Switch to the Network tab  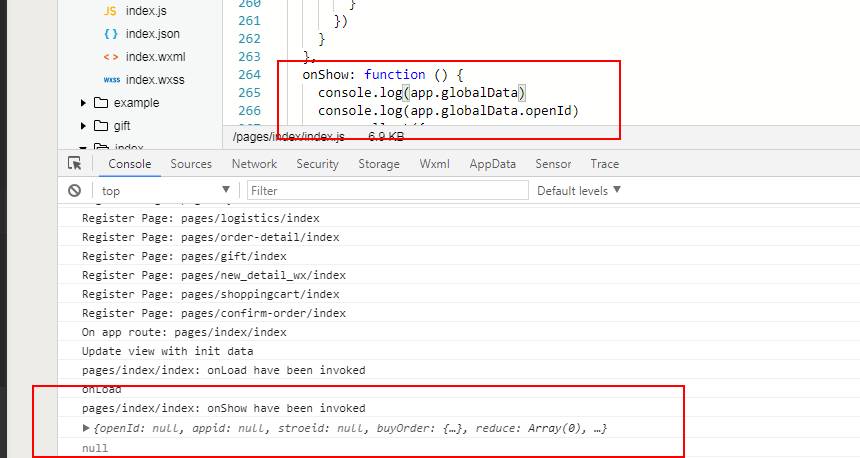254,163
